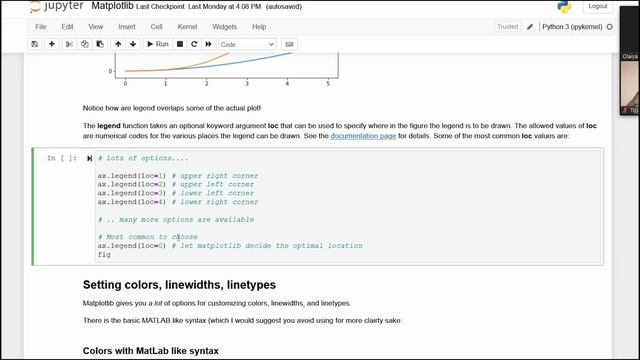The image size is (640, 360).
Task: Click the Python logo icon
Action: click(564, 7)
